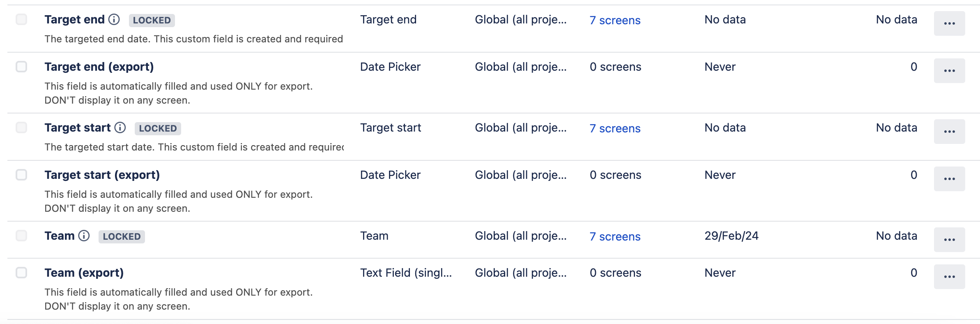This screenshot has width=980, height=324.
Task: Open the 7 screens link for Target end
Action: pyautogui.click(x=615, y=20)
